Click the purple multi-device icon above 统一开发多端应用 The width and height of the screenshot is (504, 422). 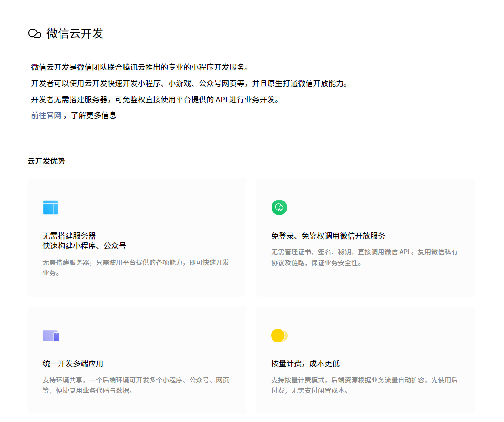pyautogui.click(x=51, y=335)
